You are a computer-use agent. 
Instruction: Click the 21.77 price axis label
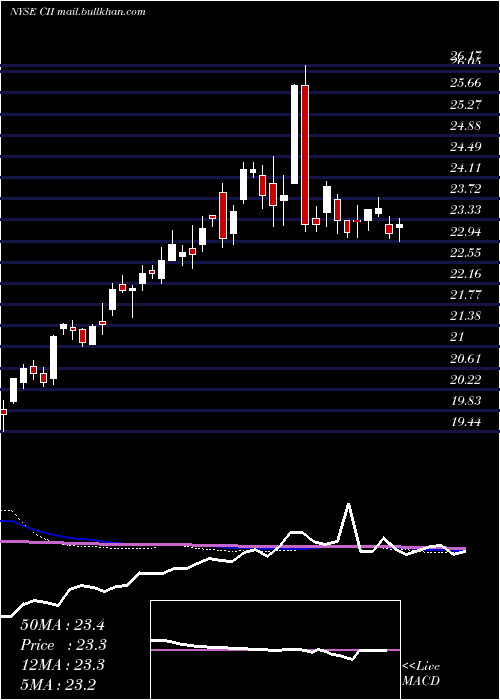coord(466,294)
